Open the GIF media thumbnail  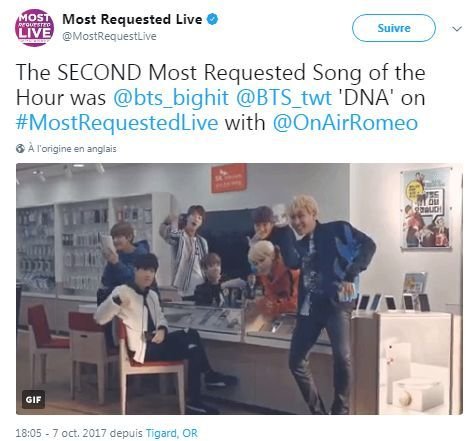[x=239, y=289]
